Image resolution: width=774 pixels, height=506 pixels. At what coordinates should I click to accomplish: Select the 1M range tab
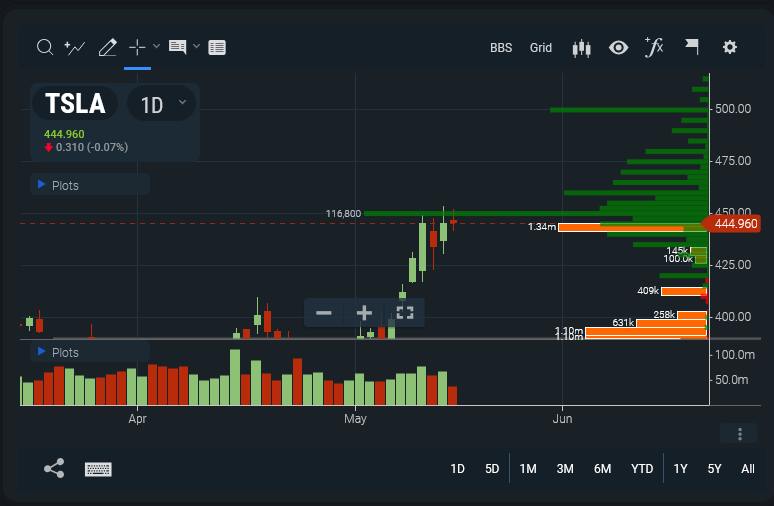point(528,468)
